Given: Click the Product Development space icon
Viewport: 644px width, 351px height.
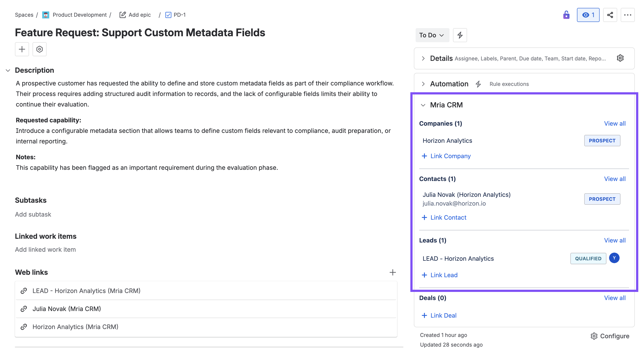Looking at the screenshot, I should tap(45, 15).
